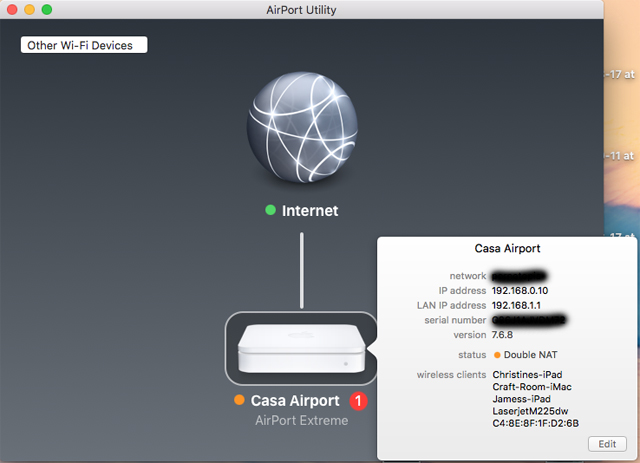The height and width of the screenshot is (463, 640).
Task: Minimize the AirPort Utility window
Action: click(x=29, y=9)
